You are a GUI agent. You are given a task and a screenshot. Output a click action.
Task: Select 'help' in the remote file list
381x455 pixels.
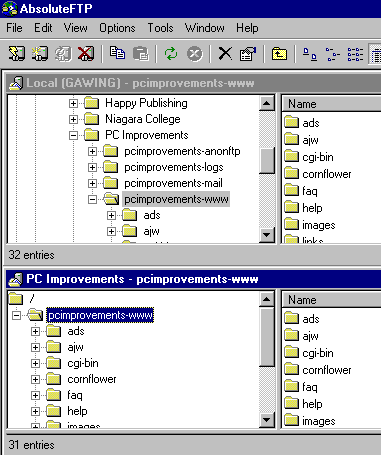pos(312,404)
